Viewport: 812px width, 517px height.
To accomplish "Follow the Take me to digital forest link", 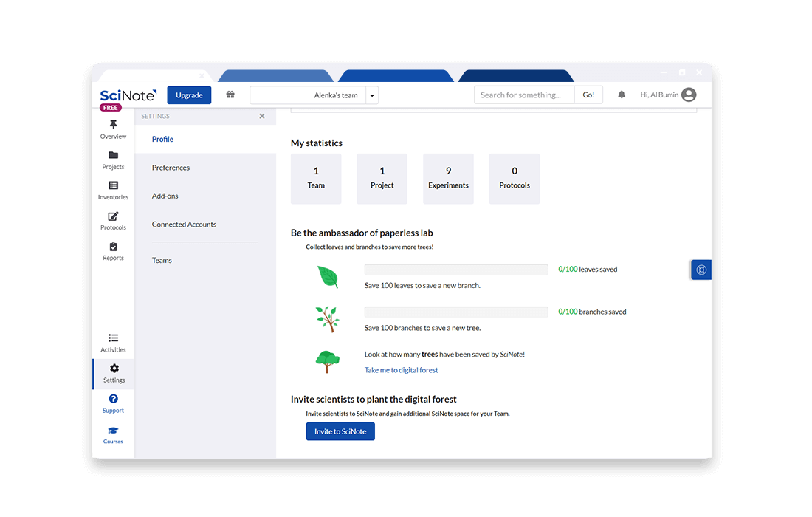I will 401,369.
